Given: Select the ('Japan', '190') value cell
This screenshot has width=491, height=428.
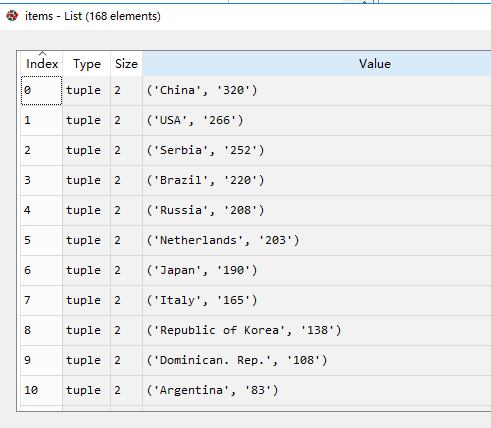Looking at the screenshot, I should pos(317,270).
